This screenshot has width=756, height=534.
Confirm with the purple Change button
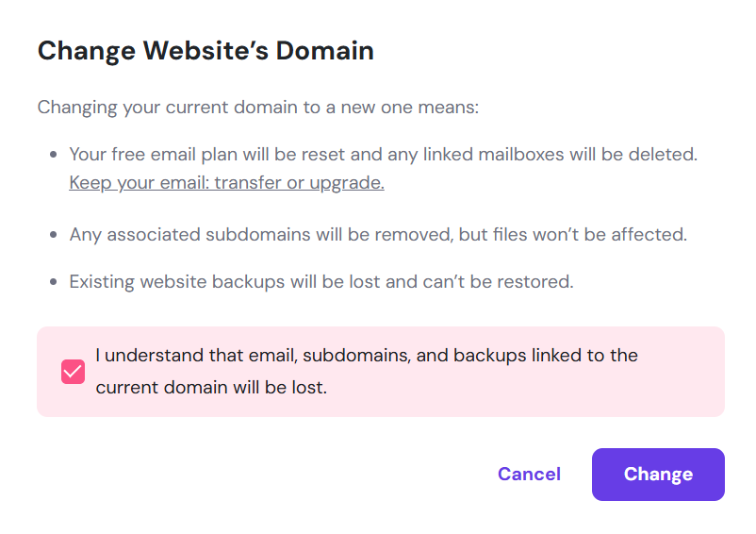(x=657, y=475)
